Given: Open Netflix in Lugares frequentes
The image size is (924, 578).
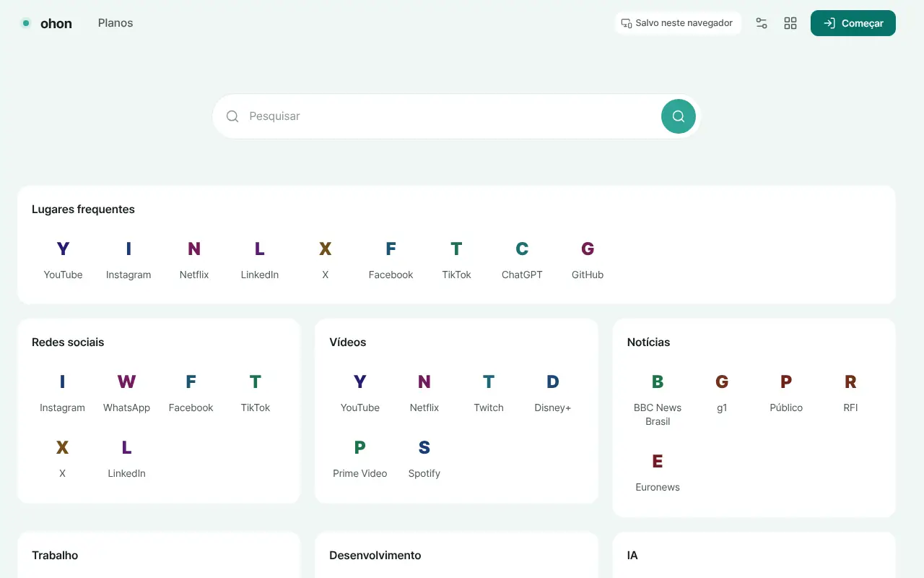Looking at the screenshot, I should click(194, 260).
